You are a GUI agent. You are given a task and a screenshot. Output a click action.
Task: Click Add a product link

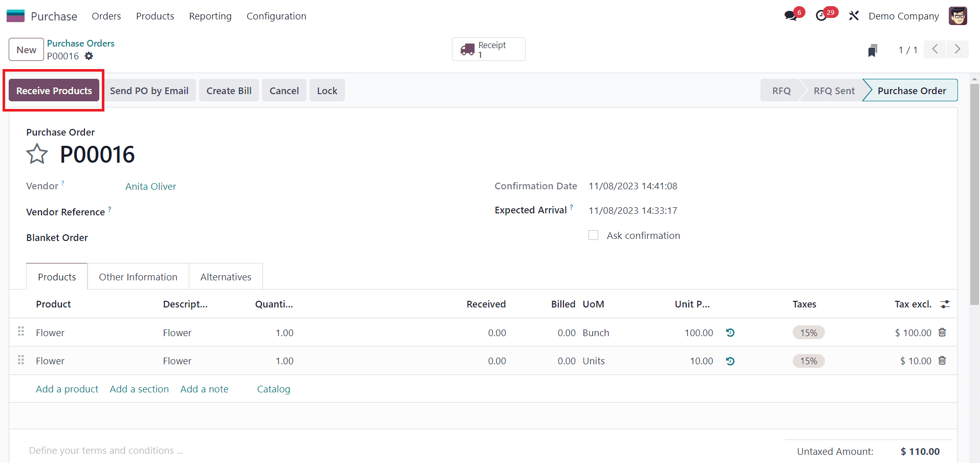point(67,389)
